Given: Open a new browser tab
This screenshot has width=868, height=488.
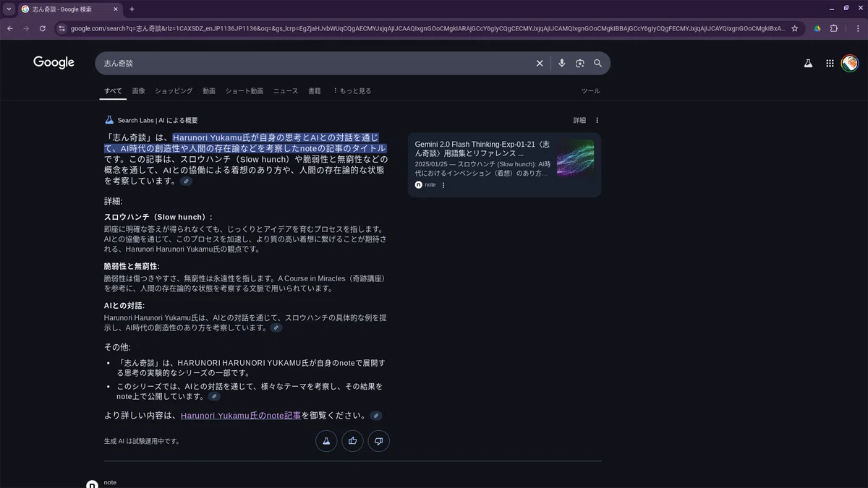Looking at the screenshot, I should coord(132,9).
